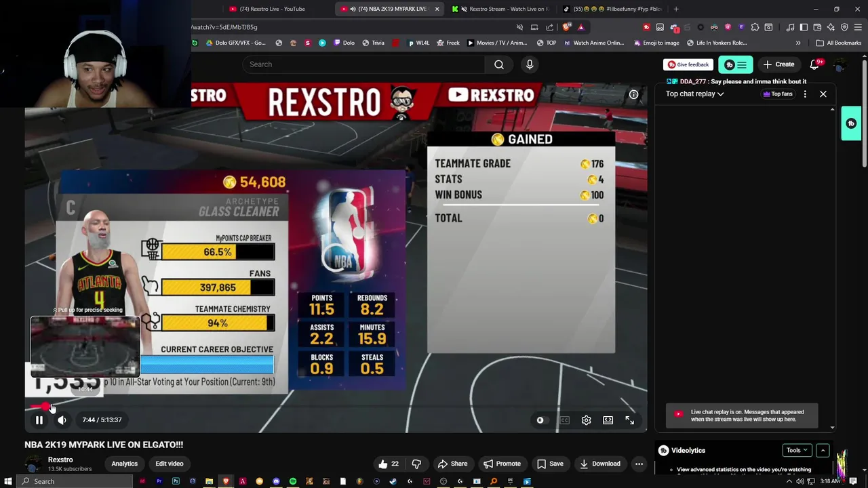This screenshot has height=488, width=868.
Task: Open the Rexstro channel name link
Action: 60,460
